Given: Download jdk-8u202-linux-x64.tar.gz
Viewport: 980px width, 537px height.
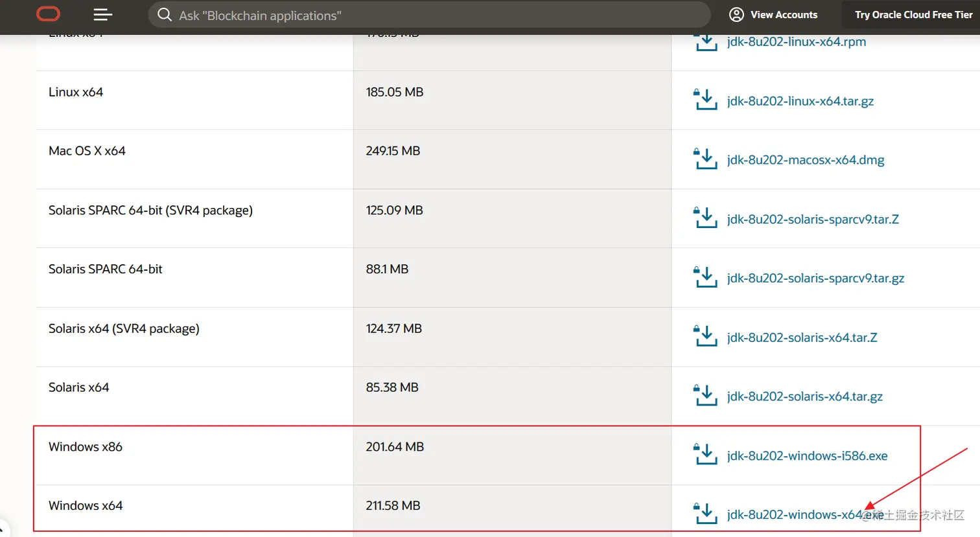Looking at the screenshot, I should 800,101.
